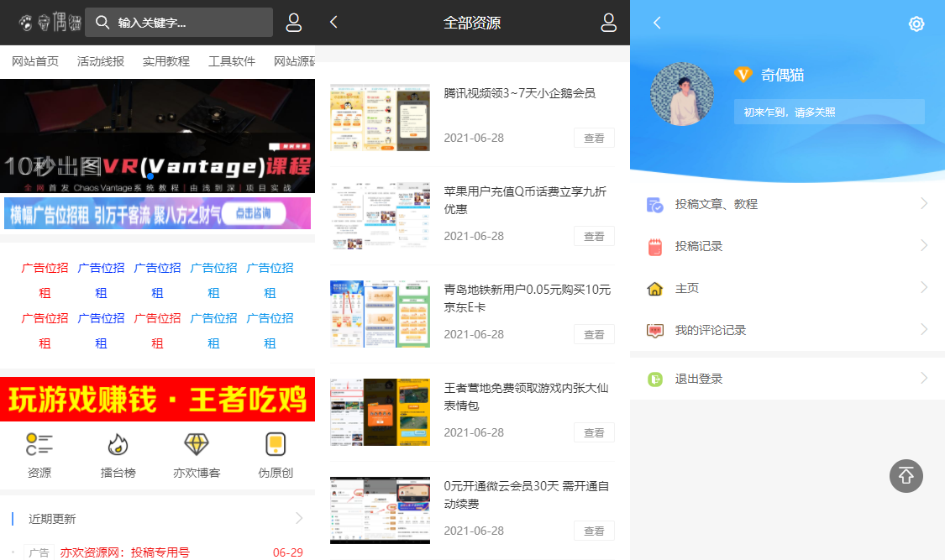The height and width of the screenshot is (560, 945).
Task: Click the VIP badge next to 奇偶猫
Action: click(x=743, y=75)
